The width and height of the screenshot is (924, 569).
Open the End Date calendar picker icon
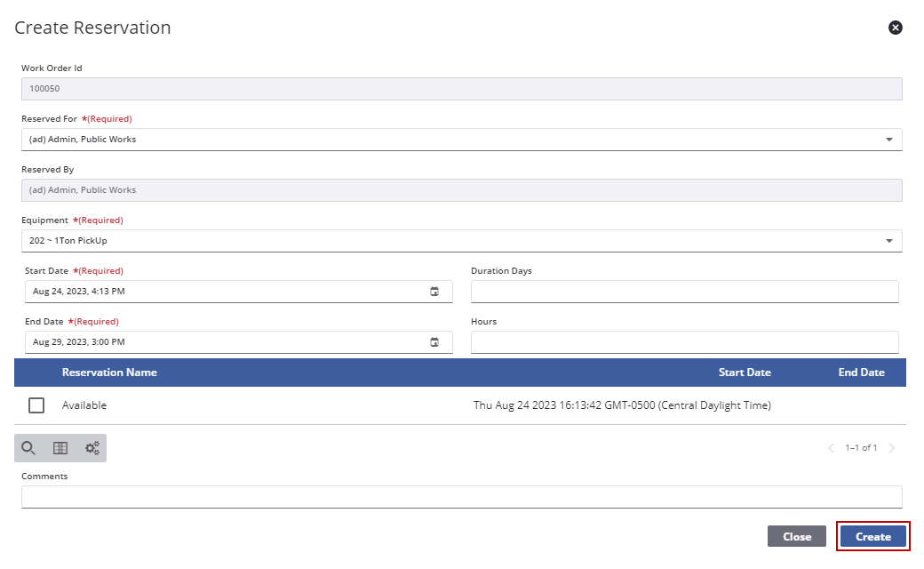pos(434,342)
